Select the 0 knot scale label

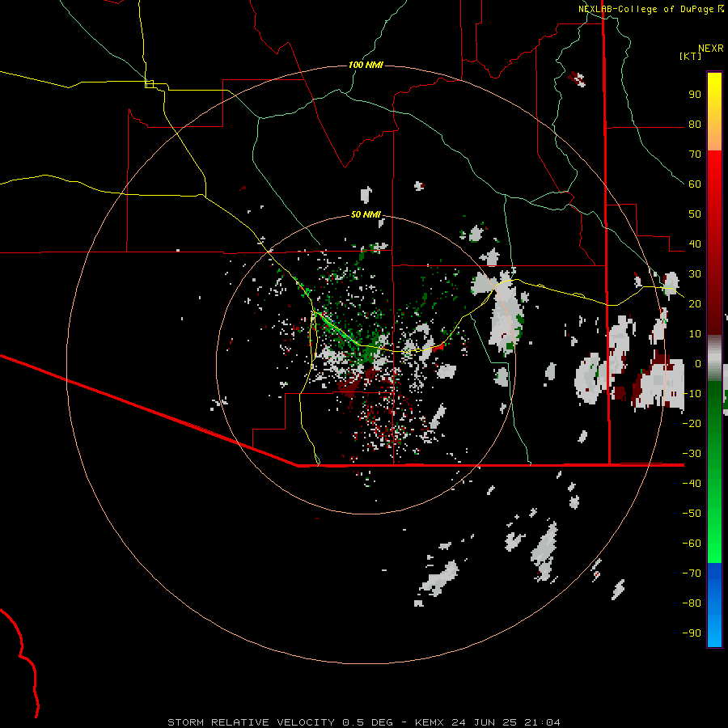[698, 364]
